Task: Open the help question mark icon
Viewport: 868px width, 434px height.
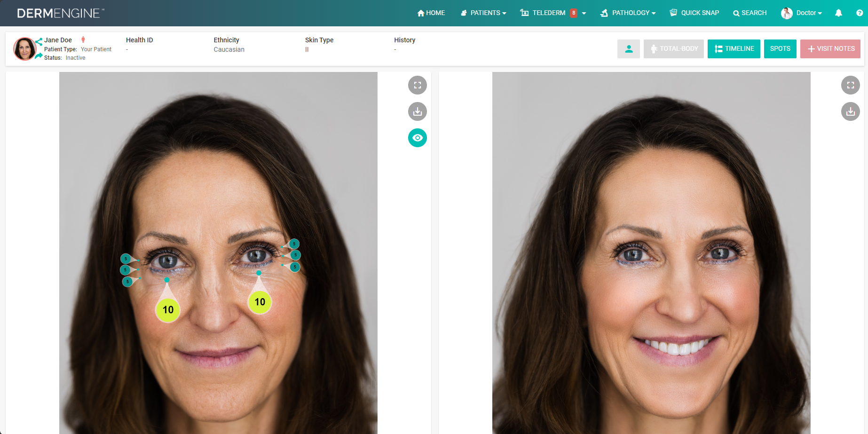Action: [860, 13]
